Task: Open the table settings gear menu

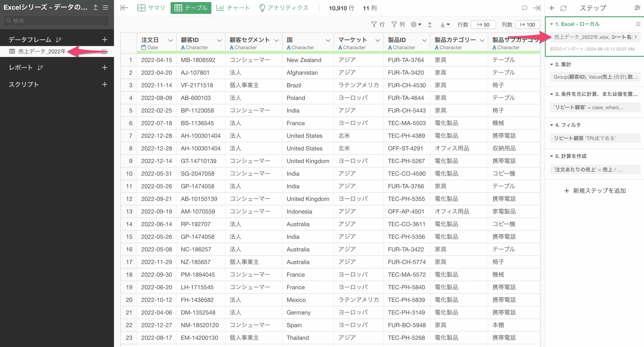Action: [416, 24]
